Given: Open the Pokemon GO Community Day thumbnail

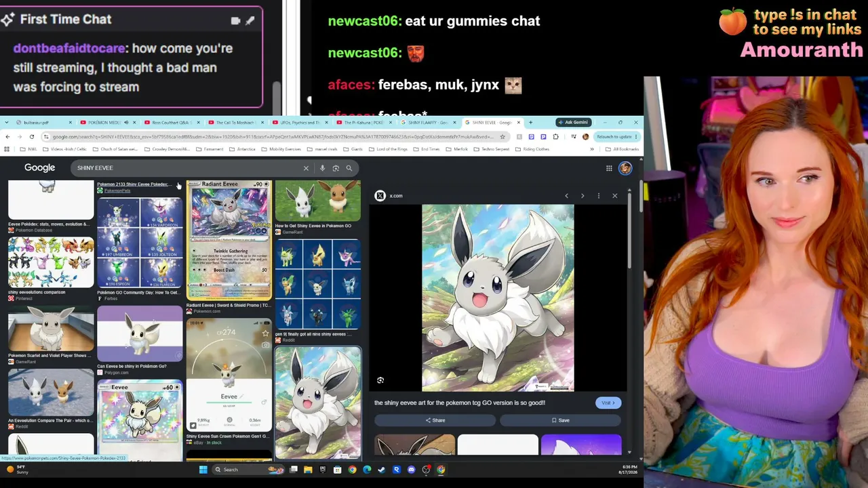Looking at the screenshot, I should [140, 243].
